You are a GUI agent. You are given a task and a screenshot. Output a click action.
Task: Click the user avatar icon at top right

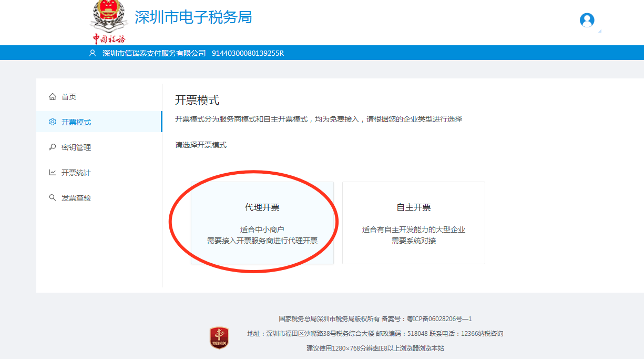pyautogui.click(x=587, y=20)
